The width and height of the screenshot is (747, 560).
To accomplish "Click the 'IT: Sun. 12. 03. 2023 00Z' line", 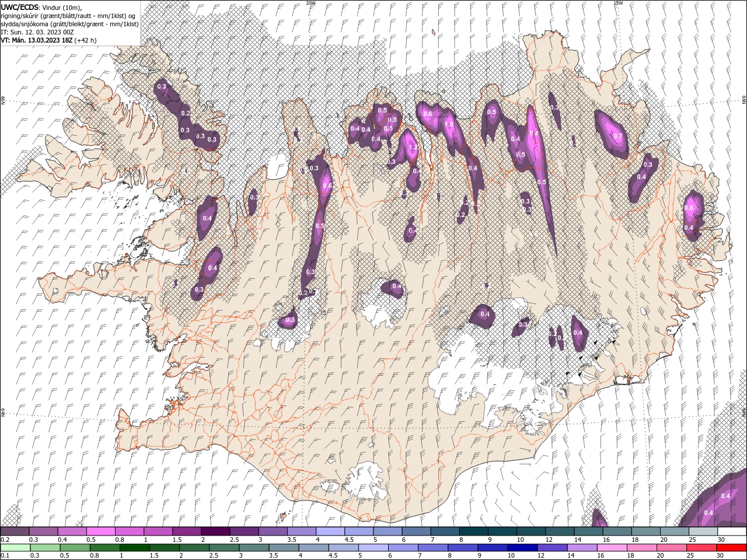I will [36, 32].
